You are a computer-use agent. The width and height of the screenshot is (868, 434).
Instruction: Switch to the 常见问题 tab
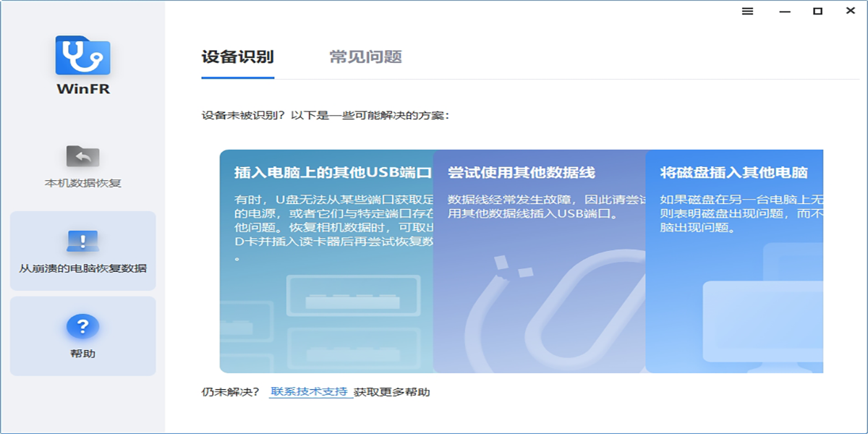[365, 57]
